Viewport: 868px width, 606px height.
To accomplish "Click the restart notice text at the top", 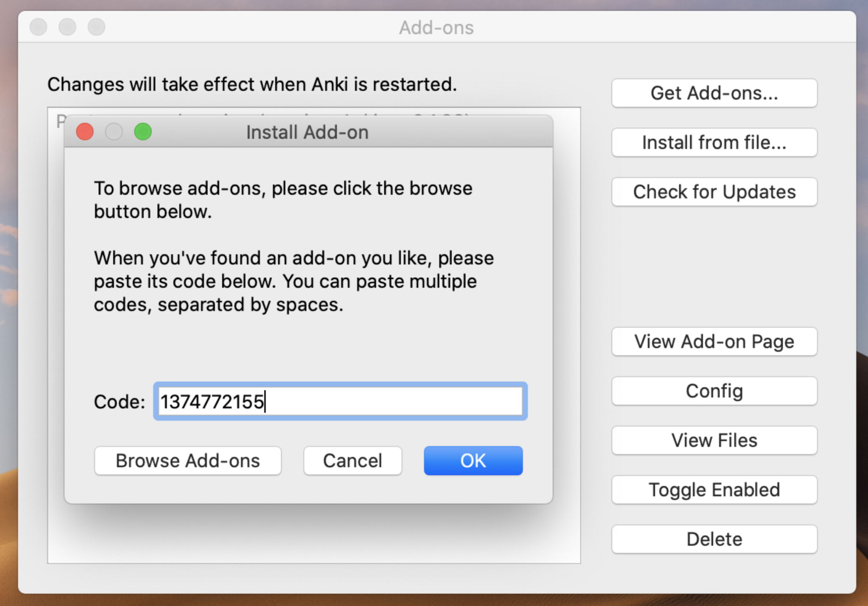I will click(x=252, y=84).
